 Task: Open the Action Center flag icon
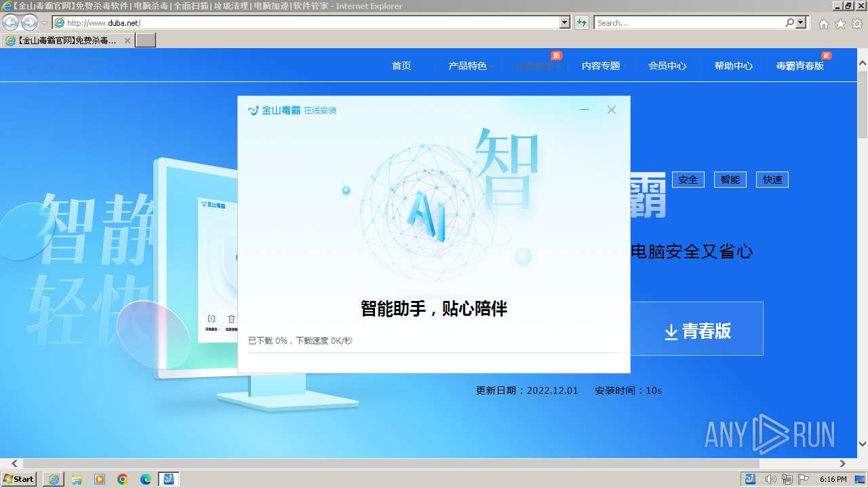(804, 479)
